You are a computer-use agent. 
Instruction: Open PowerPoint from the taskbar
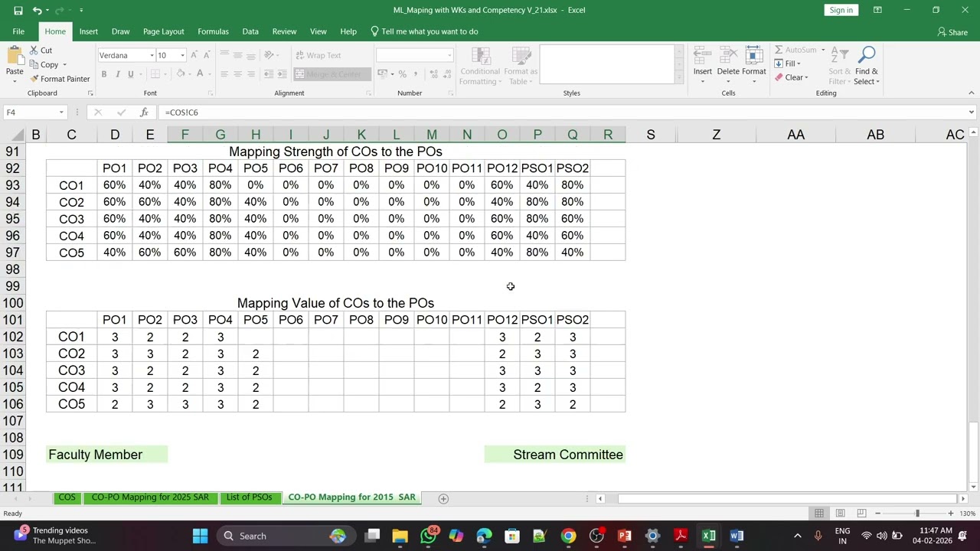[x=624, y=536]
